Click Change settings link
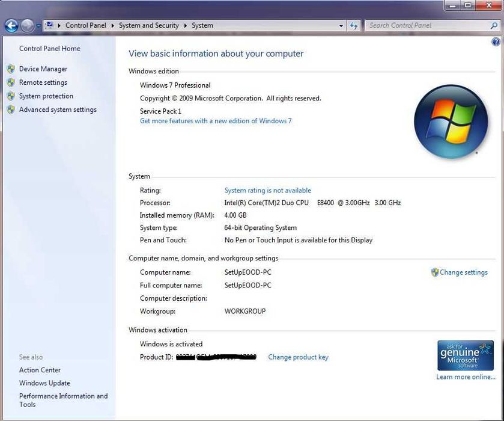504x421 pixels. point(464,272)
